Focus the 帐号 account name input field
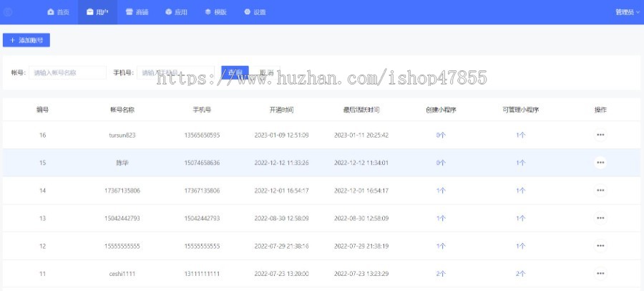Image resolution: width=644 pixels, height=291 pixels. pyautogui.click(x=67, y=72)
